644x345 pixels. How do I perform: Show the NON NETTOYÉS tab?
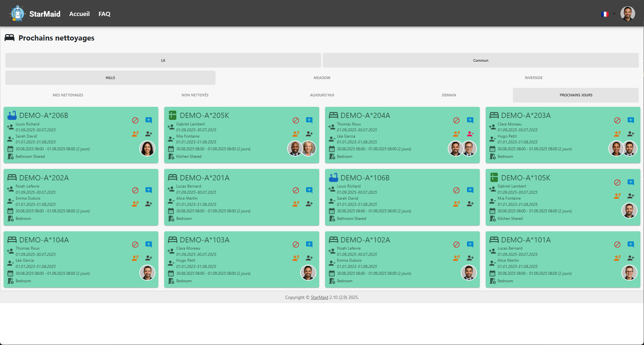click(195, 95)
